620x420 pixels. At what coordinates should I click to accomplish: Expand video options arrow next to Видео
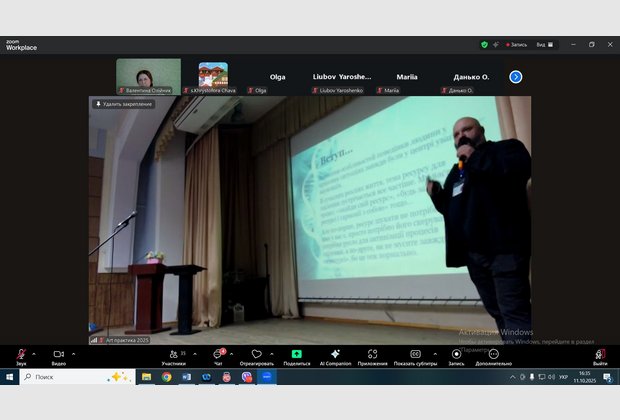75,353
